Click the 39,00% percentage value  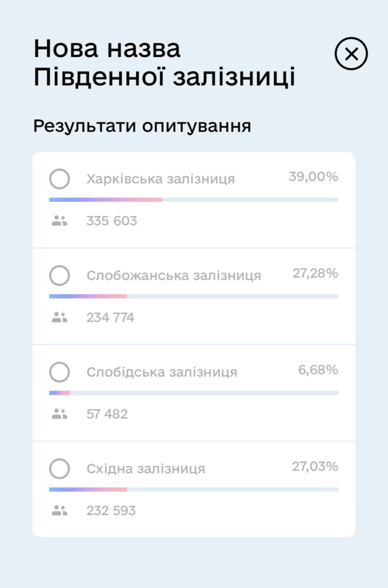click(x=314, y=176)
